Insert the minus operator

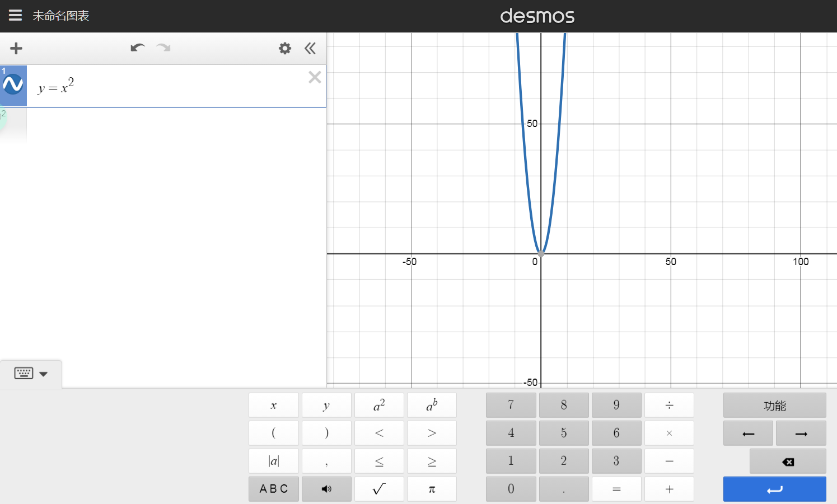[669, 461]
